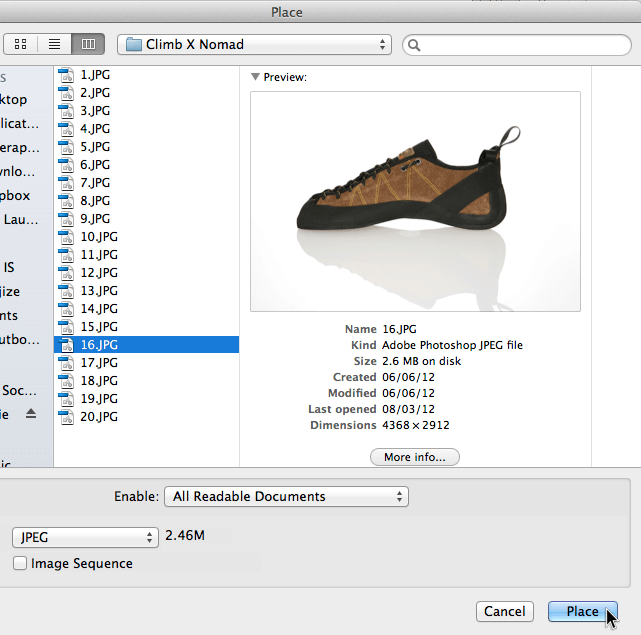This screenshot has width=641, height=635.
Task: Switch to icon view mode
Action: point(20,44)
